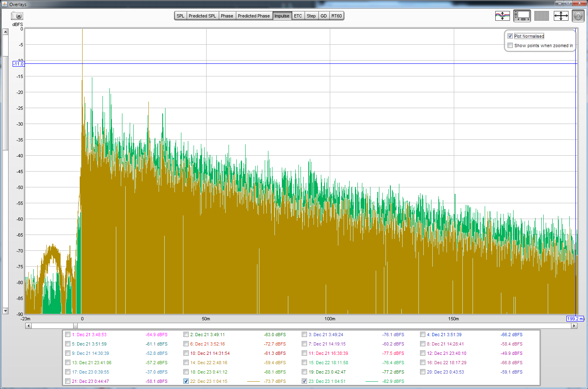
Task: Uncheck Plot Normalised checkbox
Action: coord(510,36)
